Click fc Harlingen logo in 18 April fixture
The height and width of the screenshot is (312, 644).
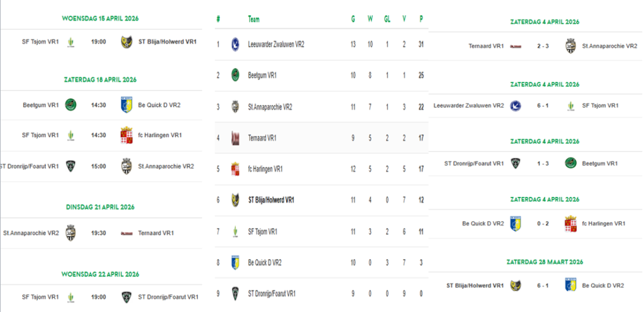pyautogui.click(x=126, y=135)
